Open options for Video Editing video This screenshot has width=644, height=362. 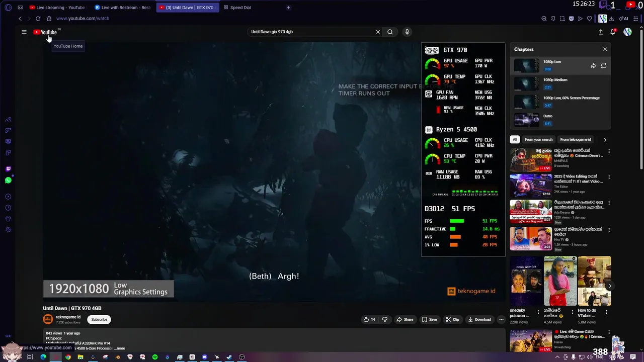point(609,177)
